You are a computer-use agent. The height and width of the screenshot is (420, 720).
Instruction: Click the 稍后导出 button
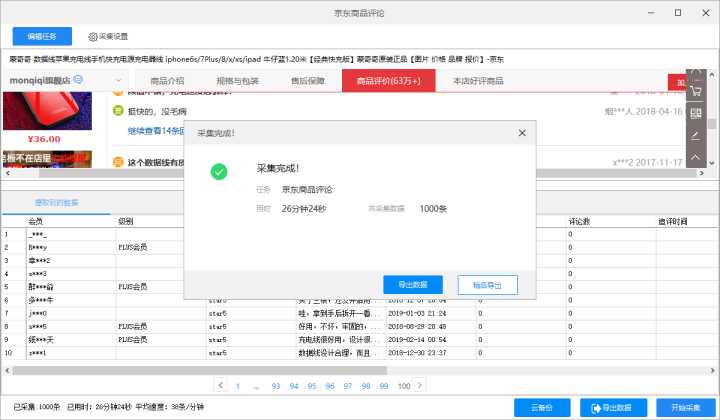(x=487, y=285)
